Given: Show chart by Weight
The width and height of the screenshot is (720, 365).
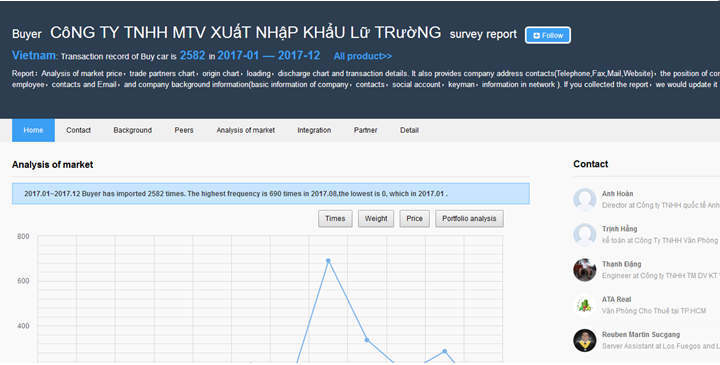Looking at the screenshot, I should coord(376,219).
